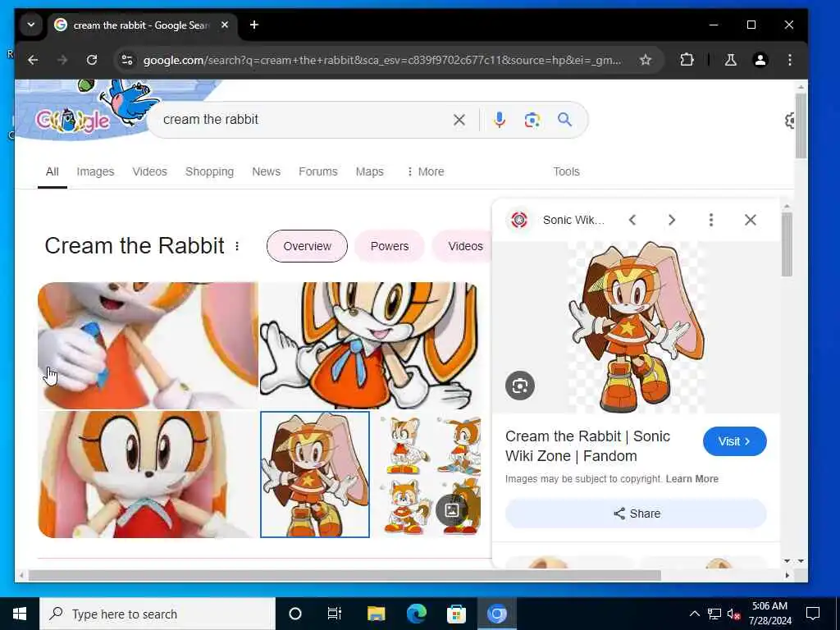Open the 3D Cream holding blue item thumbnail
This screenshot has height=630, width=840.
148,345
